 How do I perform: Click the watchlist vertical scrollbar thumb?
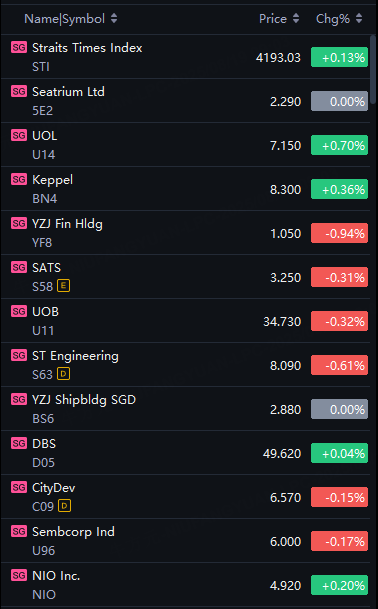373,69
